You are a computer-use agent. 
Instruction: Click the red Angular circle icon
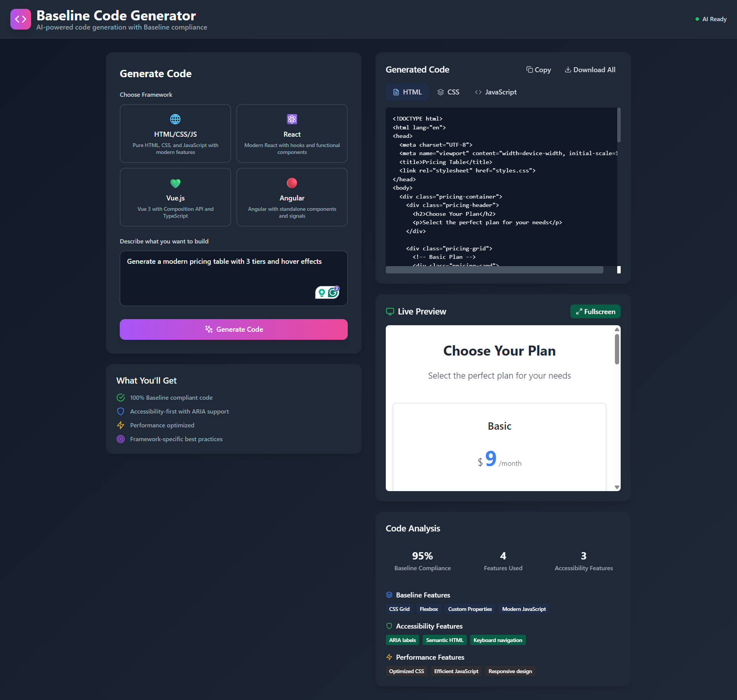click(x=292, y=183)
